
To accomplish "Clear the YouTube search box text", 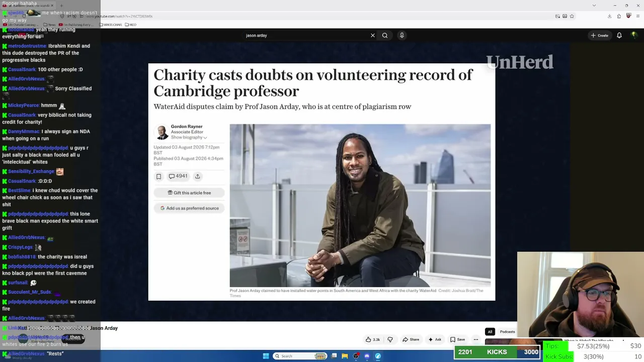I will pyautogui.click(x=373, y=35).
